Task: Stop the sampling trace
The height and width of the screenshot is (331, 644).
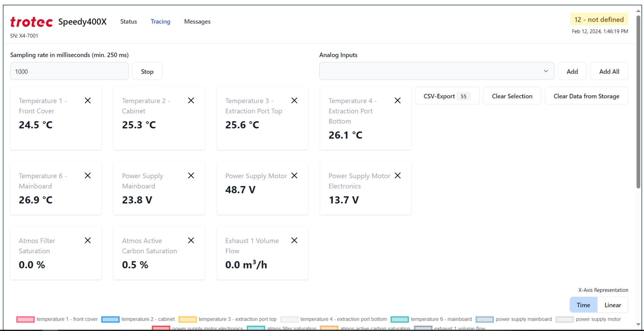Action: [x=147, y=72]
